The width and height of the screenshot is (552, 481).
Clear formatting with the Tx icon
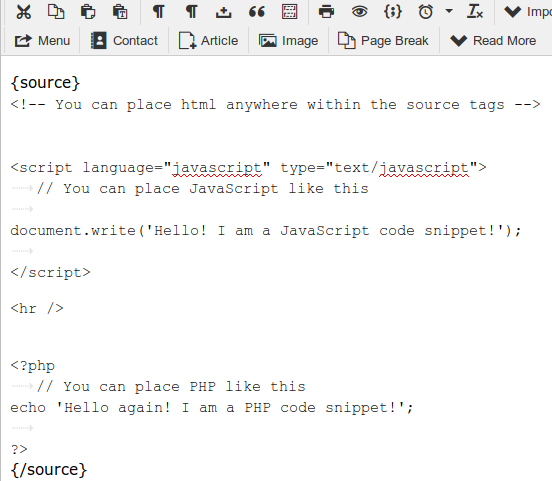pos(475,12)
